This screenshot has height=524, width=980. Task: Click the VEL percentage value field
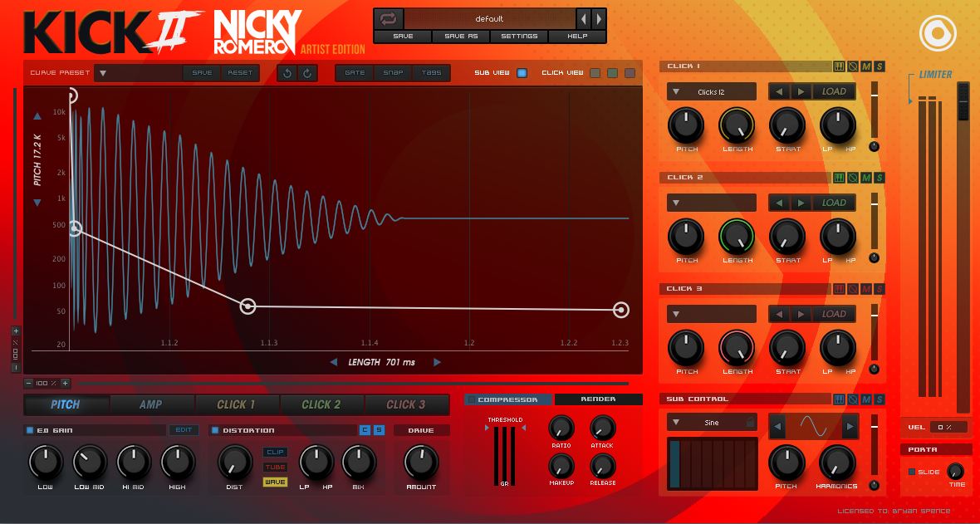948,427
